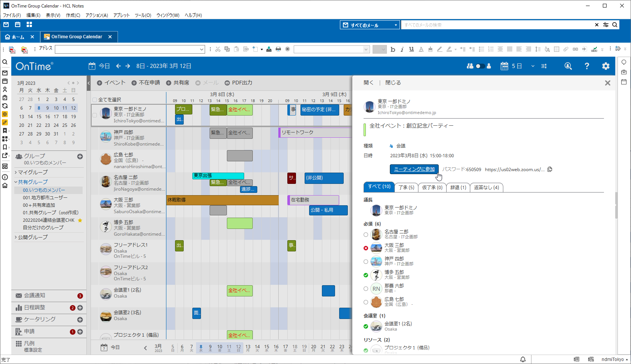Open the calendar search magnifier icon

[x=568, y=66]
